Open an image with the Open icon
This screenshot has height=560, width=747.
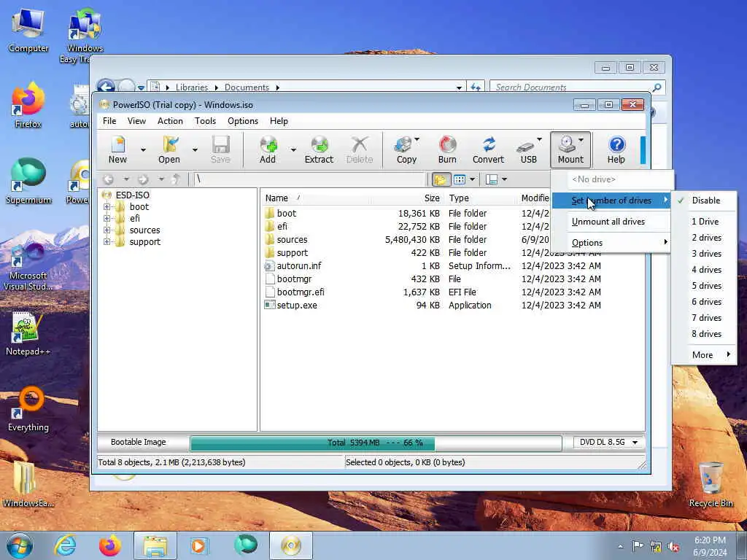pos(169,149)
